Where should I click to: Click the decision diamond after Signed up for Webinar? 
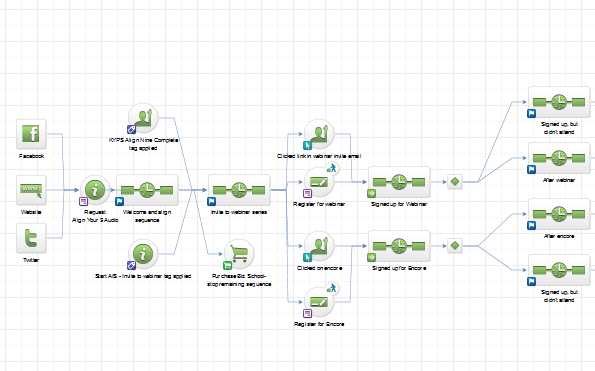(455, 182)
